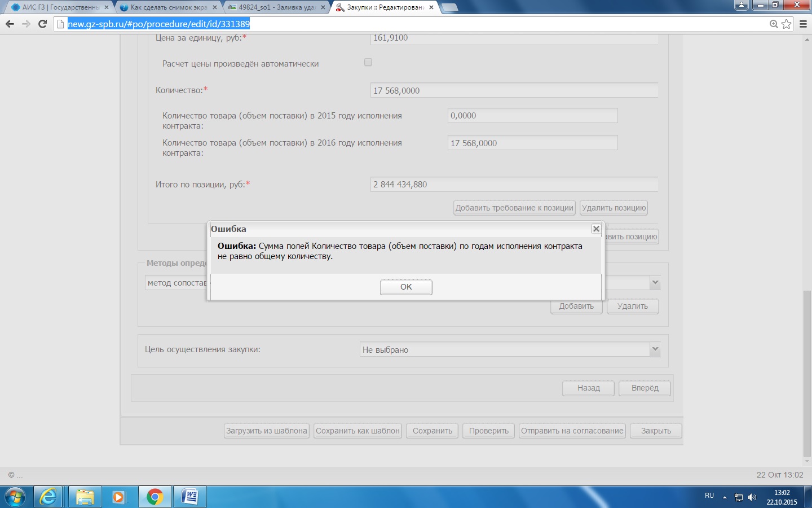The height and width of the screenshot is (508, 812).
Task: Close the Закупки tab
Action: click(x=431, y=7)
